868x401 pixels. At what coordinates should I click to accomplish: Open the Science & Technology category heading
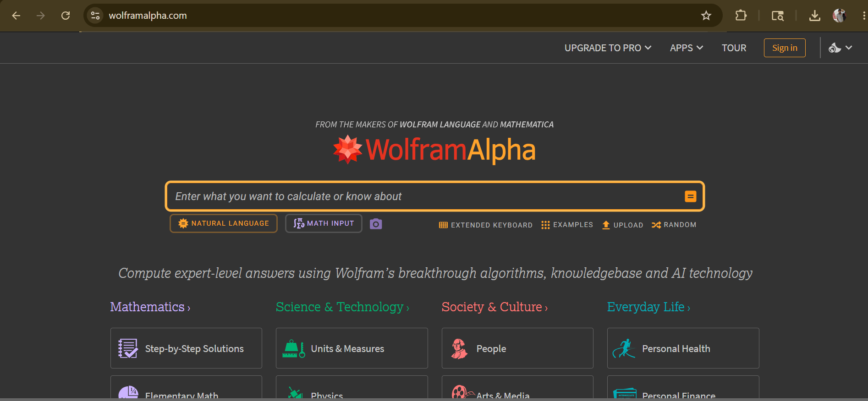point(342,307)
